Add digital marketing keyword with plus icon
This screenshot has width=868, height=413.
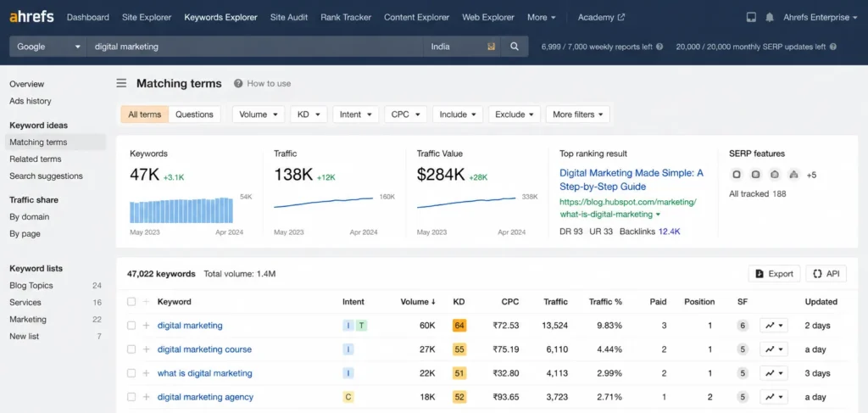146,326
